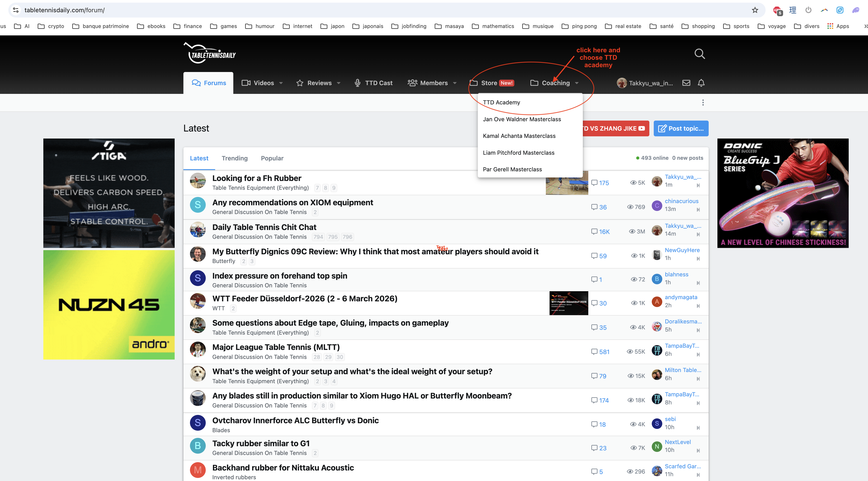
Task: Click the andro NUZN 45 advertisement
Action: (x=109, y=304)
